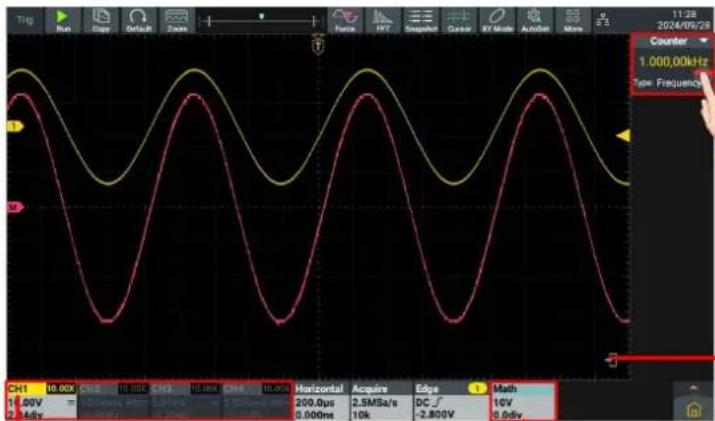
Task: Run AutoSet on the signal
Action: (x=535, y=21)
